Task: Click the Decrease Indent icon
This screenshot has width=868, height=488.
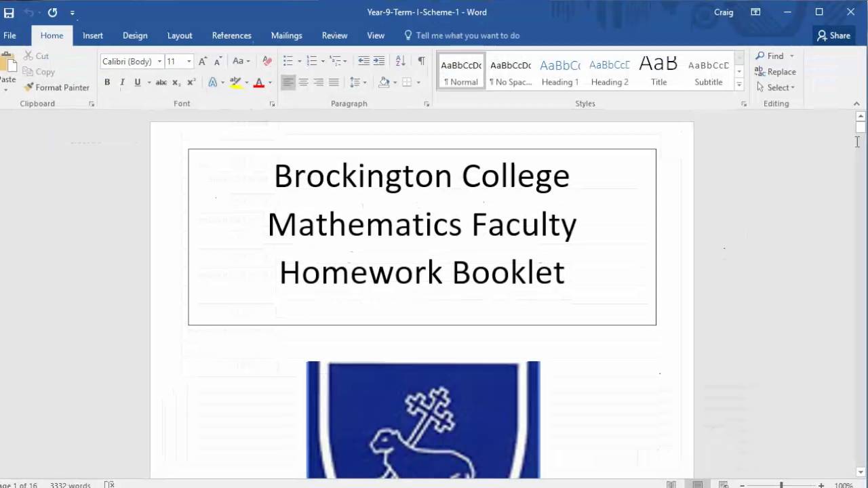Action: (363, 61)
